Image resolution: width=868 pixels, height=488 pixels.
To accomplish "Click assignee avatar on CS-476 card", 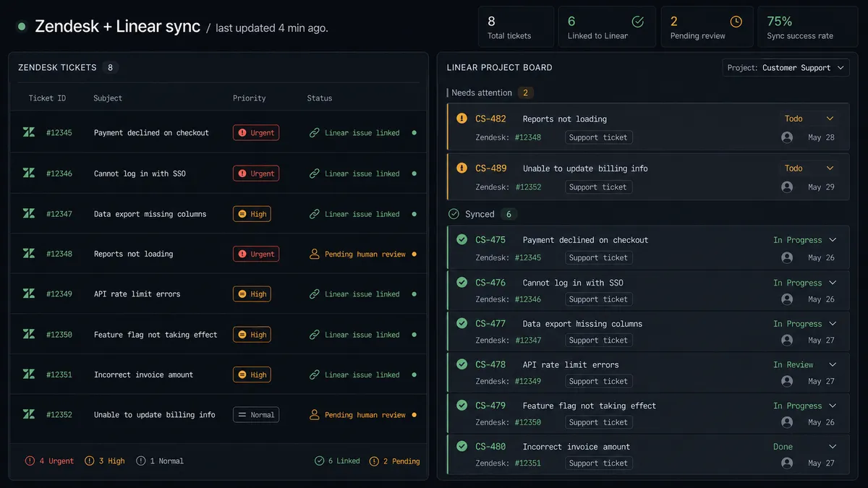I will [x=787, y=299].
